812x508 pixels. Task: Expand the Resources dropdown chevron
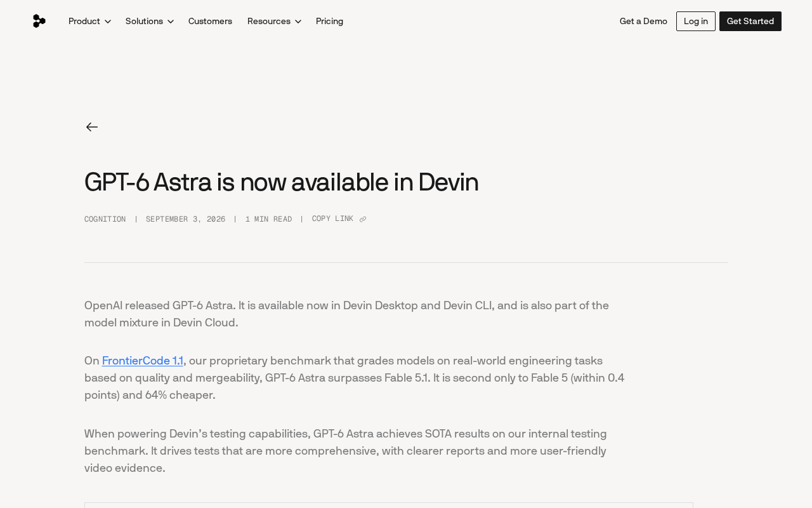[298, 22]
